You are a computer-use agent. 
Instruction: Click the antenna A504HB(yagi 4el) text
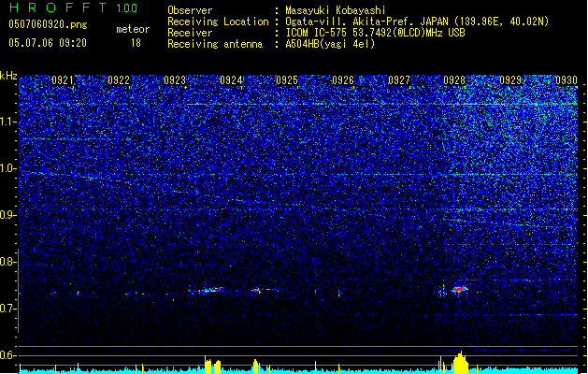click(x=330, y=44)
